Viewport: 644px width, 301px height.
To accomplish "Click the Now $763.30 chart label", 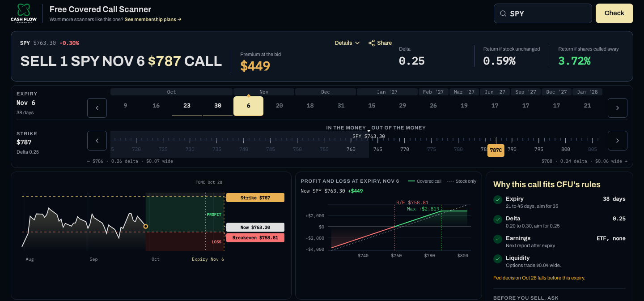I will tap(255, 227).
